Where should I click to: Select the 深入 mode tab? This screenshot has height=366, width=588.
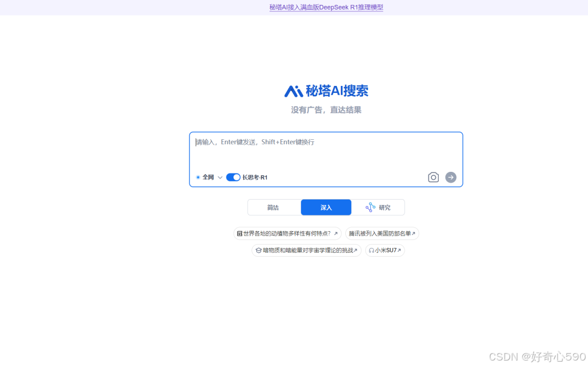(x=326, y=208)
